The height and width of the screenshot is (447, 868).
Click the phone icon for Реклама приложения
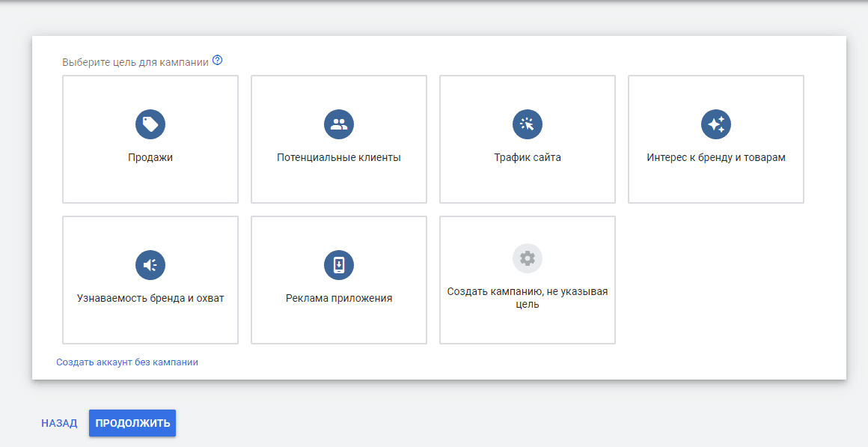(x=338, y=264)
